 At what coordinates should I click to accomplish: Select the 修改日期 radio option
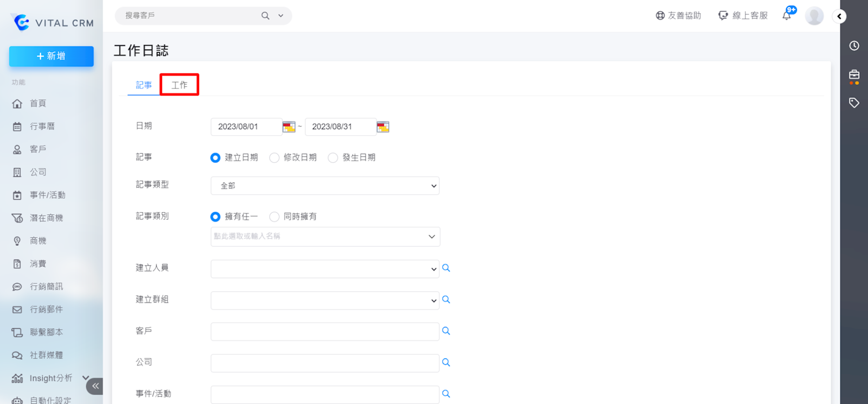[275, 158]
